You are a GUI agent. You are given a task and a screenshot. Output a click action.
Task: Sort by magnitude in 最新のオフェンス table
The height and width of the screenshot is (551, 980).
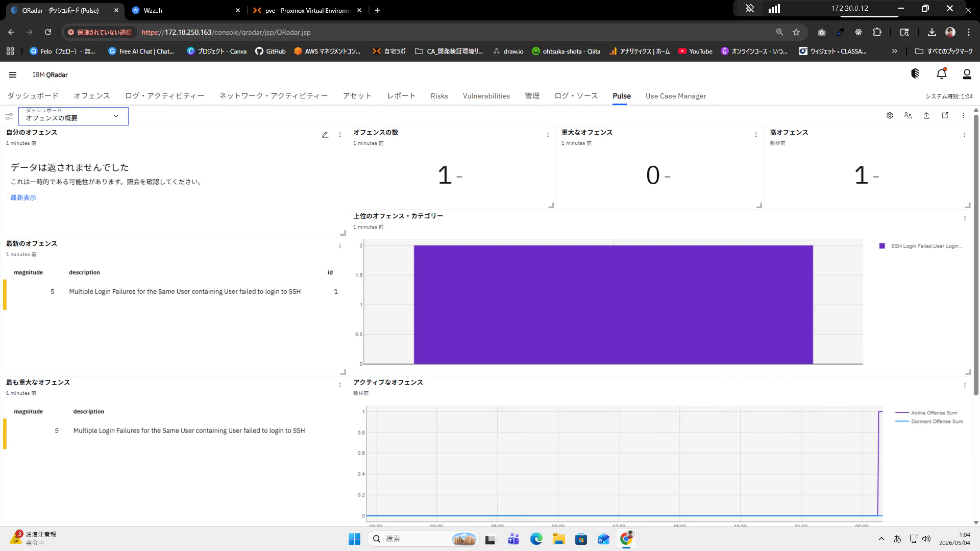(29, 272)
